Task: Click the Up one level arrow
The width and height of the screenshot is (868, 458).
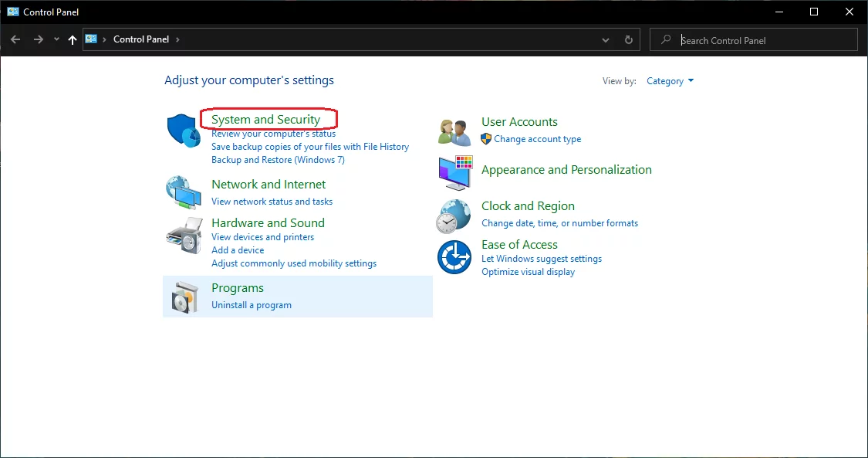Action: click(72, 39)
